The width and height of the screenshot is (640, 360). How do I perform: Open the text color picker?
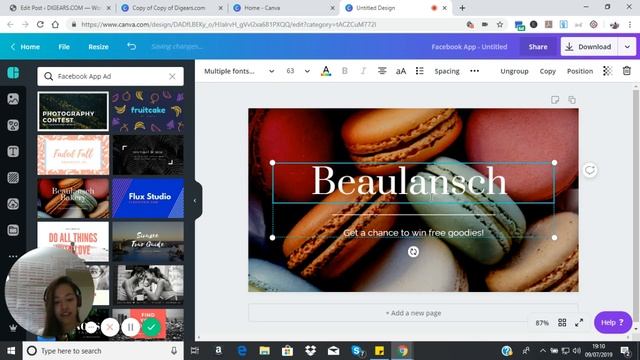pyautogui.click(x=326, y=71)
